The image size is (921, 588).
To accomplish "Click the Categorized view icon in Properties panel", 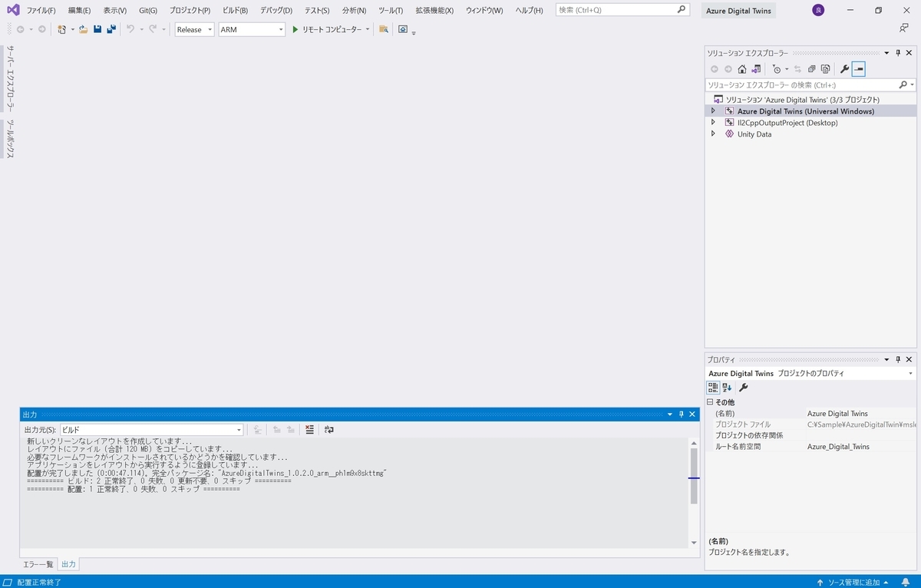I will pos(713,388).
